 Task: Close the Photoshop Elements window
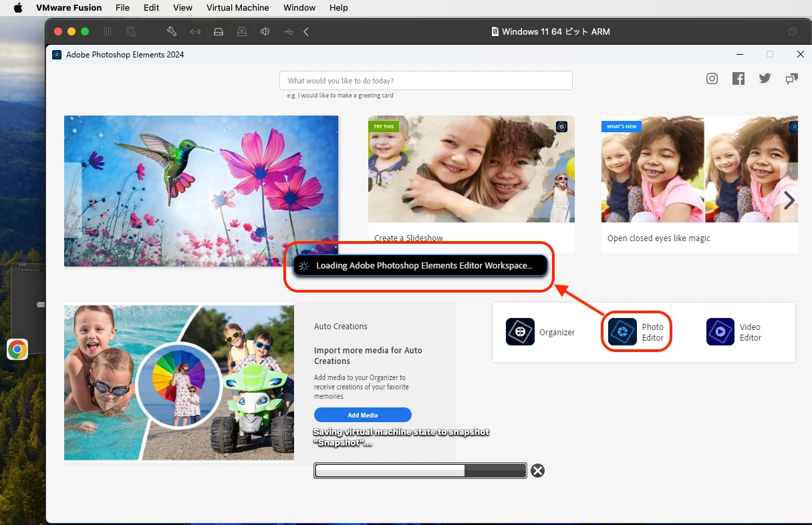point(801,54)
